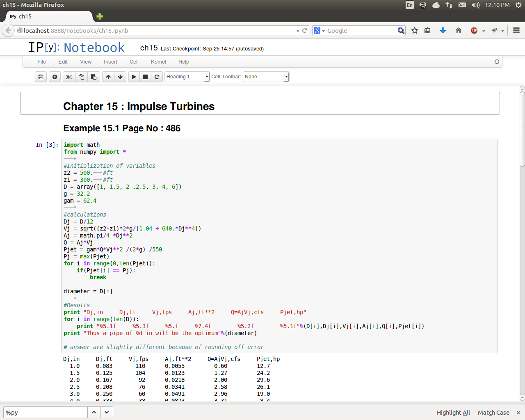Run the current cell with play button
Viewport: 525px width, 420px height.
pos(134,77)
